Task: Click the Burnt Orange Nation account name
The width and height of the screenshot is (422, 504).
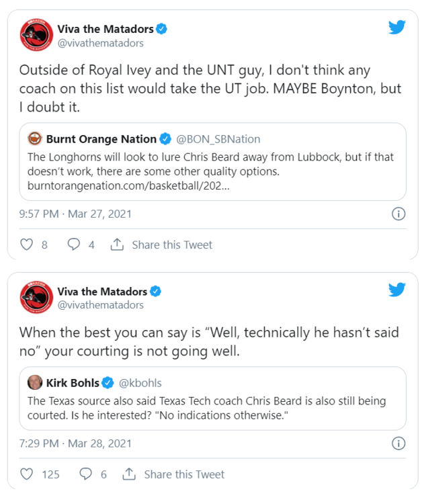Action: (101, 139)
